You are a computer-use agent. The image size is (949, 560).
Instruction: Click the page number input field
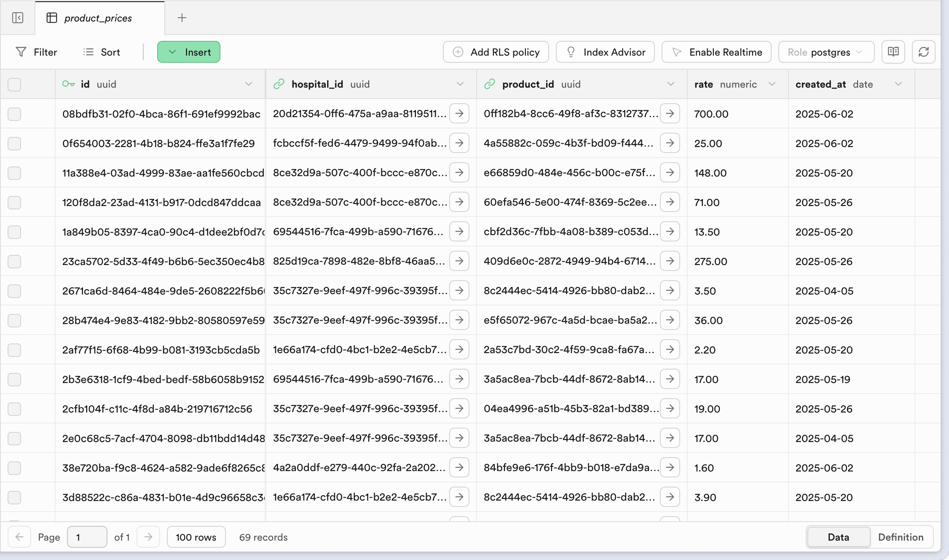click(87, 537)
